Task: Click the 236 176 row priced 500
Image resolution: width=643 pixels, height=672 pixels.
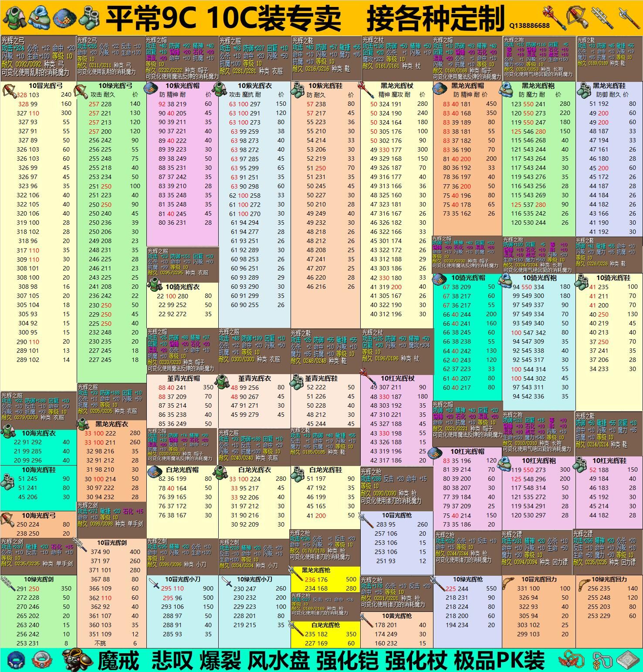Action: tap(325, 580)
